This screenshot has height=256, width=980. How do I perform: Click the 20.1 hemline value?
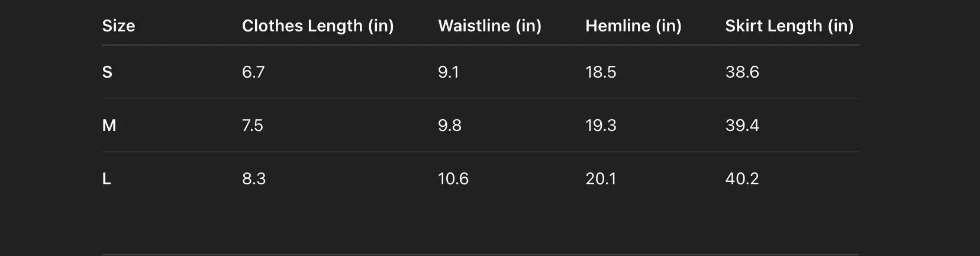pyautogui.click(x=601, y=179)
